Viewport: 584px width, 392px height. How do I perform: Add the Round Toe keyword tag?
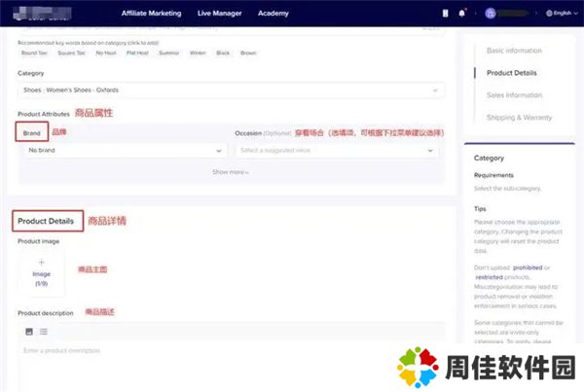pos(33,53)
